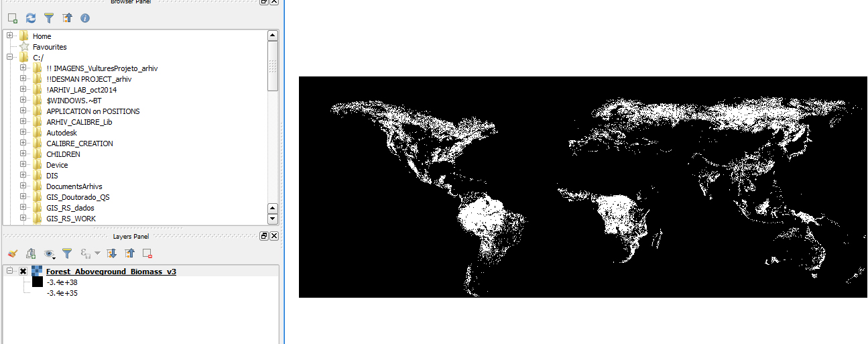
Task: Select $WINDOWS.~BT folder
Action: (x=74, y=101)
